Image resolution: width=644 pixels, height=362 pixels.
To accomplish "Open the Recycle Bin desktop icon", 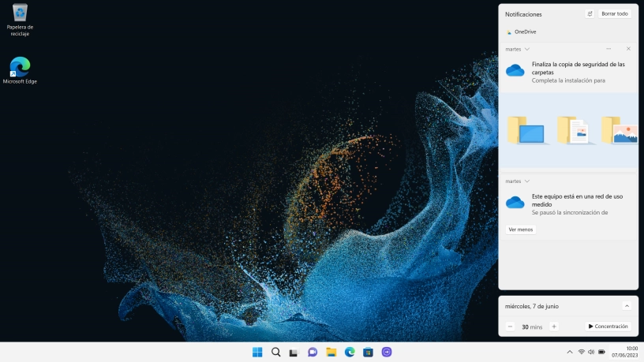I will click(x=20, y=20).
